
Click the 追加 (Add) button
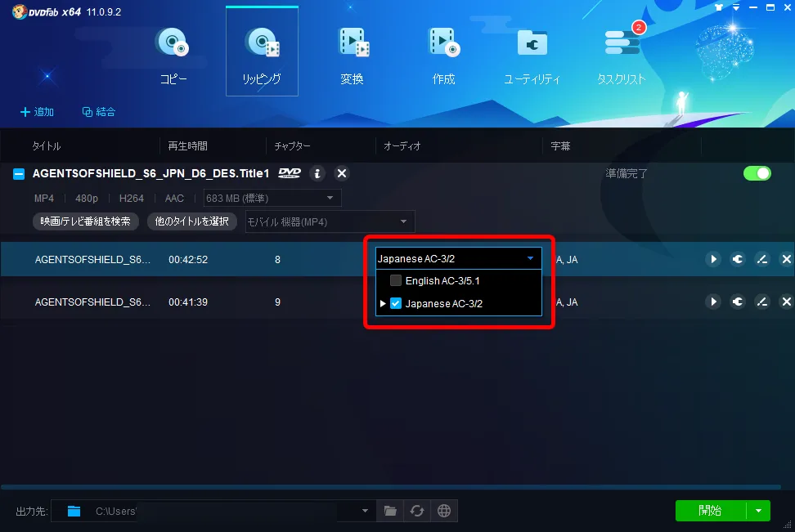coord(37,112)
